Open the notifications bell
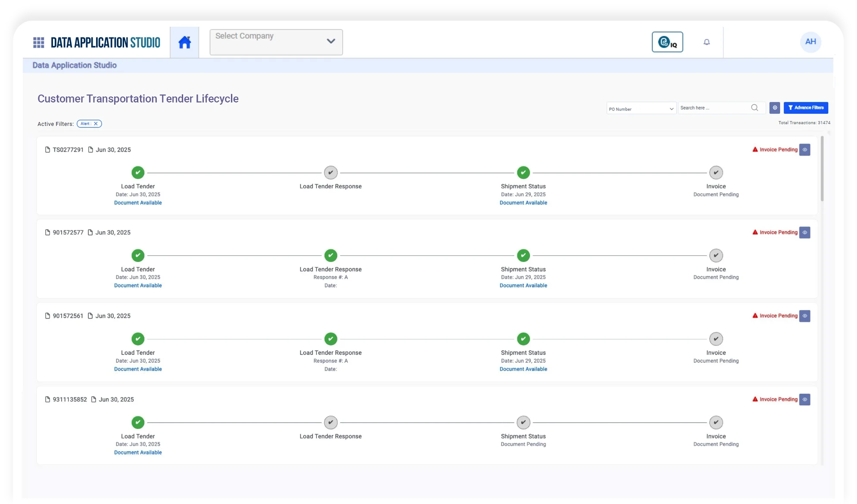The height and width of the screenshot is (504, 857). [707, 42]
